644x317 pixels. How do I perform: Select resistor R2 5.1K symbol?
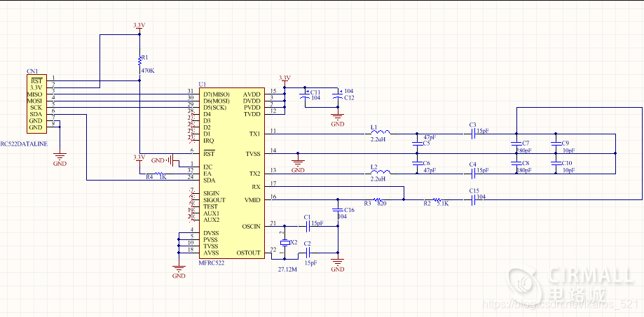pos(438,199)
